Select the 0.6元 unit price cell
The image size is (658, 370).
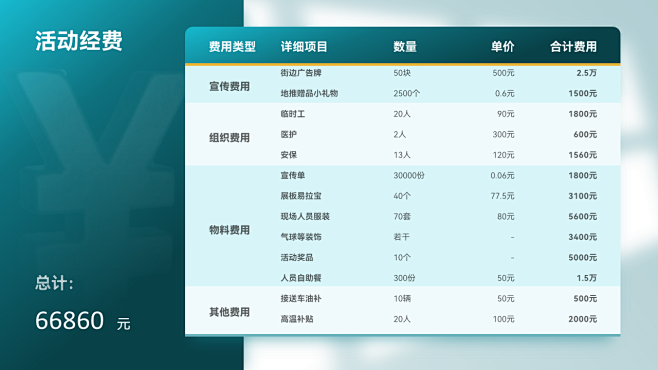click(504, 94)
